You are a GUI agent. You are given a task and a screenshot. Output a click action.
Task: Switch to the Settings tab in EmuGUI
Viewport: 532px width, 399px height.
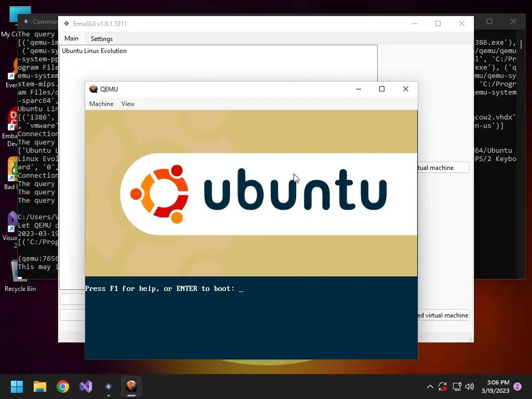[x=102, y=38]
